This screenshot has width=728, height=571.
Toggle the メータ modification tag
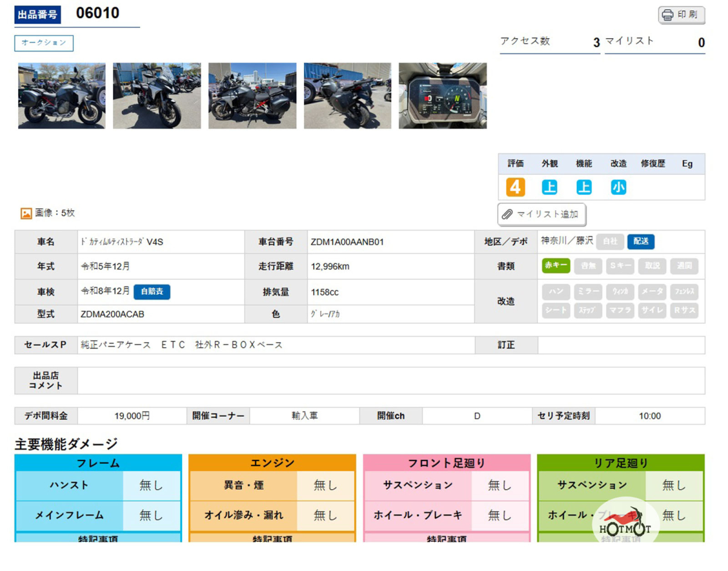pyautogui.click(x=652, y=292)
